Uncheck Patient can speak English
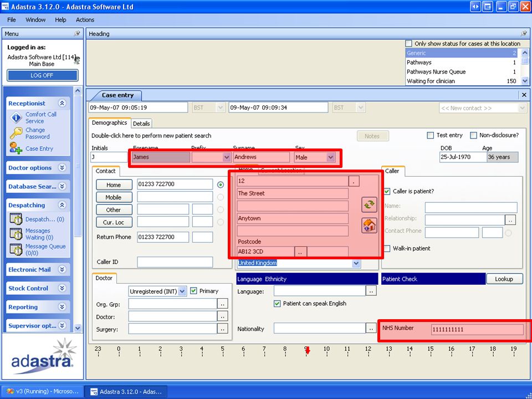The image size is (532, 399). click(x=277, y=303)
